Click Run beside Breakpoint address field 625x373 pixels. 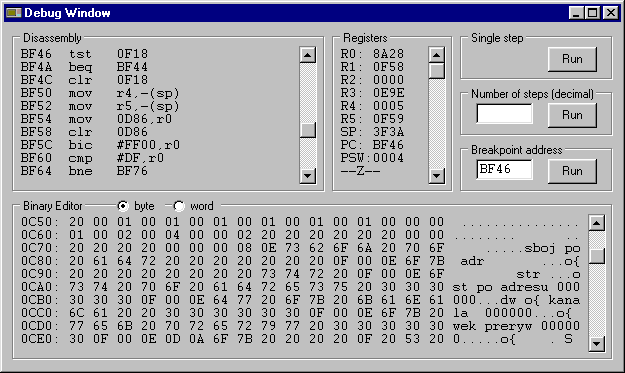(x=572, y=171)
